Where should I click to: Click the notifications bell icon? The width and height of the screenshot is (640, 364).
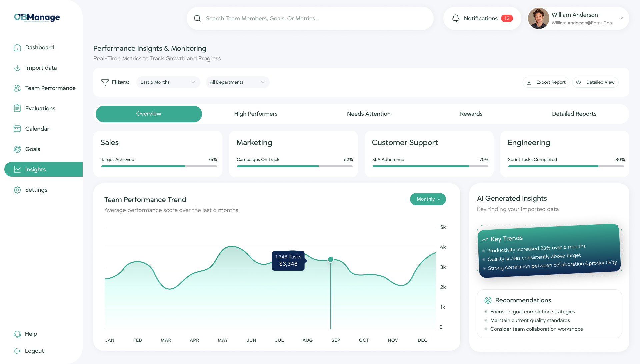point(455,18)
